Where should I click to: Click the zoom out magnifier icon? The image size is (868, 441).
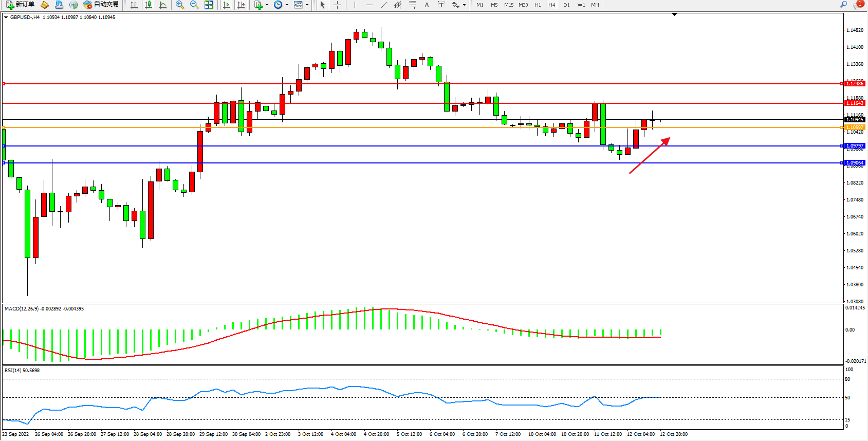point(194,5)
